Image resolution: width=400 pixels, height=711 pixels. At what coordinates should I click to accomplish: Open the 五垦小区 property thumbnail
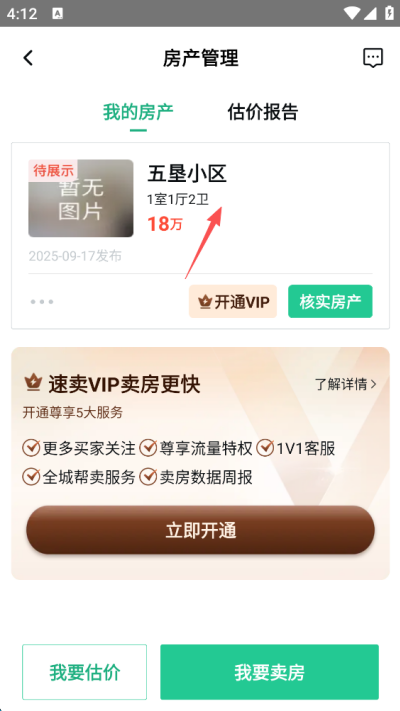pos(81,198)
